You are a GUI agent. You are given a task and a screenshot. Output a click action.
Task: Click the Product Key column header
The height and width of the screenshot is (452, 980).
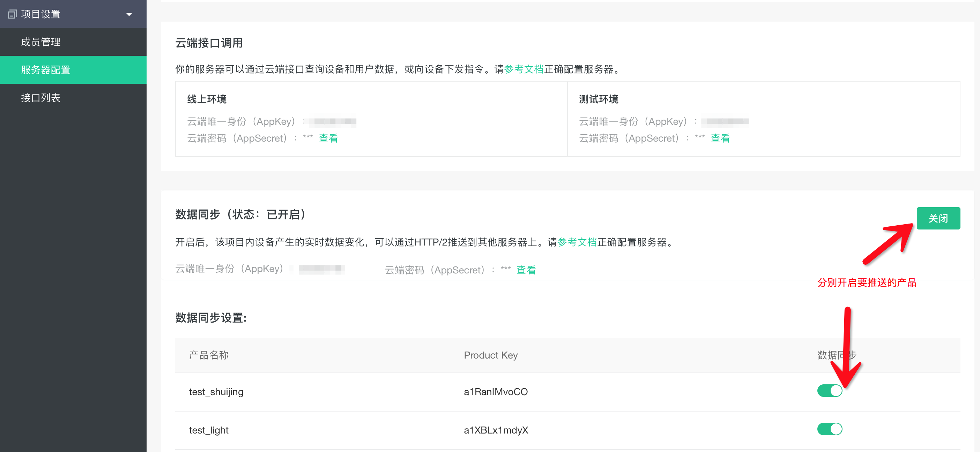coord(490,355)
